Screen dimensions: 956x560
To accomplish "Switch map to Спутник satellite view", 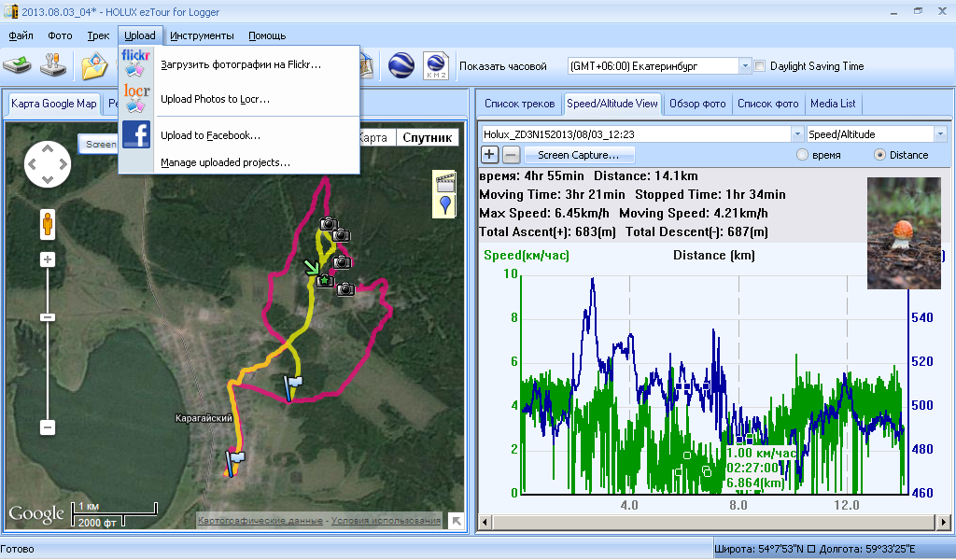I will 427,138.
